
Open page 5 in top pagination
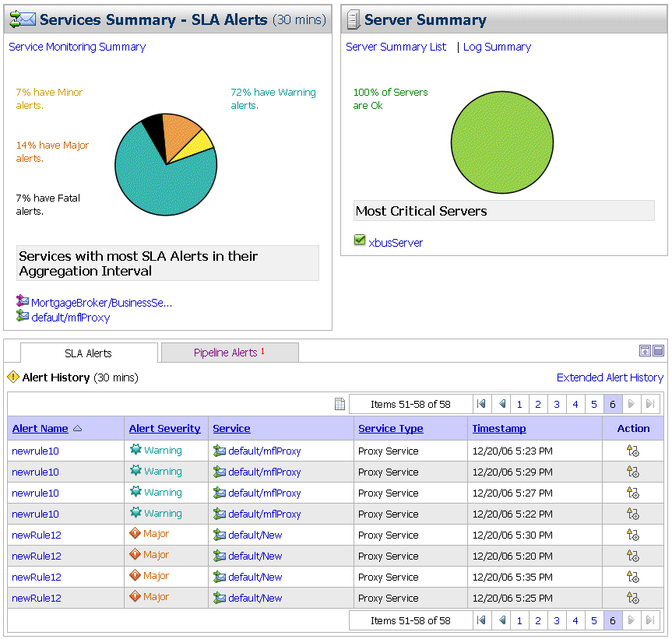click(x=594, y=404)
